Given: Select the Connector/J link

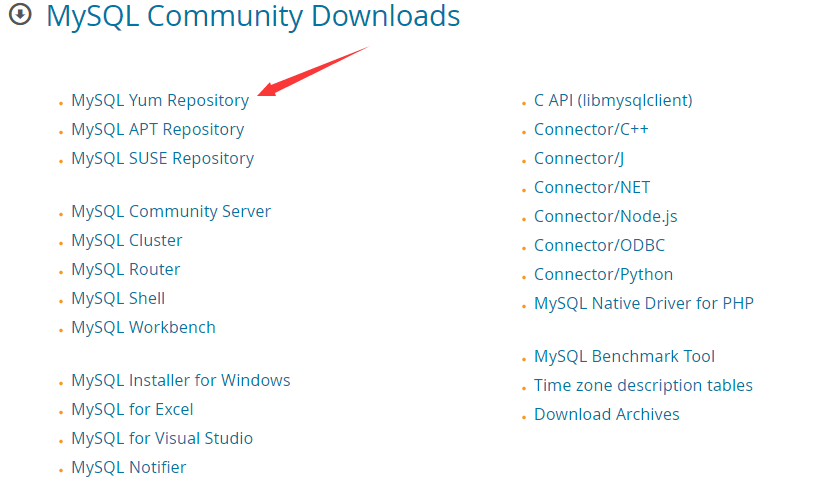Looking at the screenshot, I should 579,159.
